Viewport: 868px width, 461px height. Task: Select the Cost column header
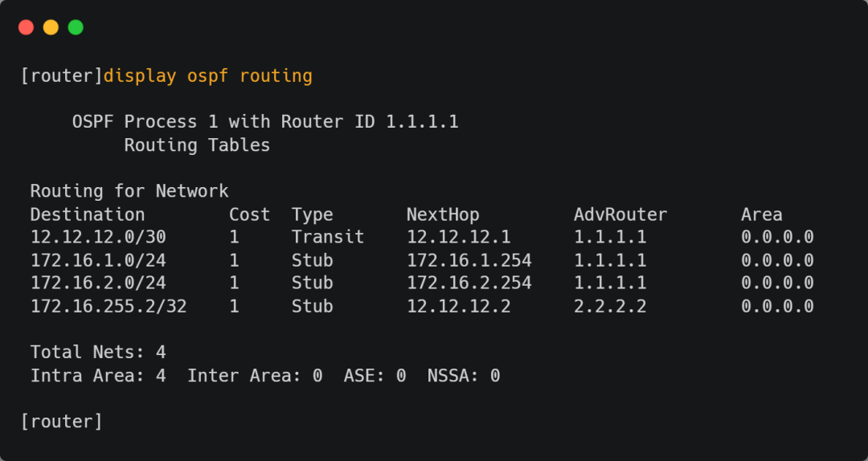(x=249, y=214)
